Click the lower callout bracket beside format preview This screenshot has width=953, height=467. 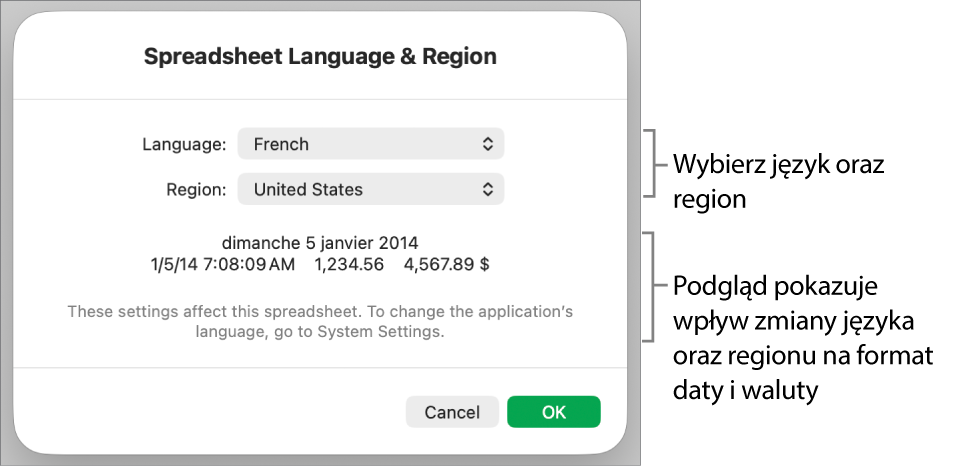click(x=656, y=287)
